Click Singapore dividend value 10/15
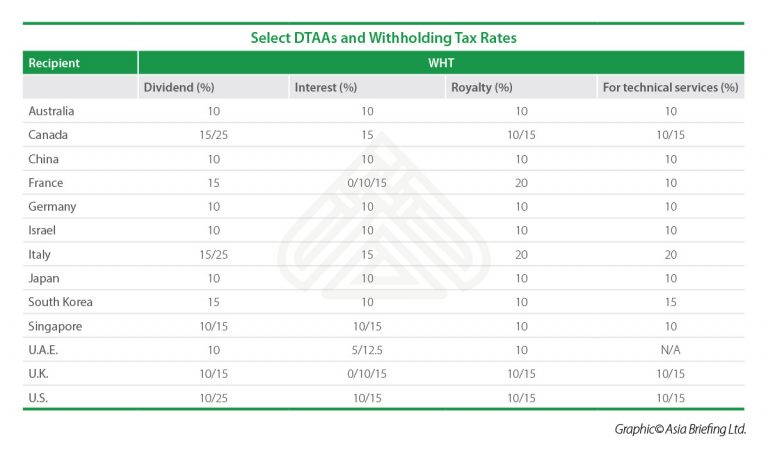 [214, 326]
